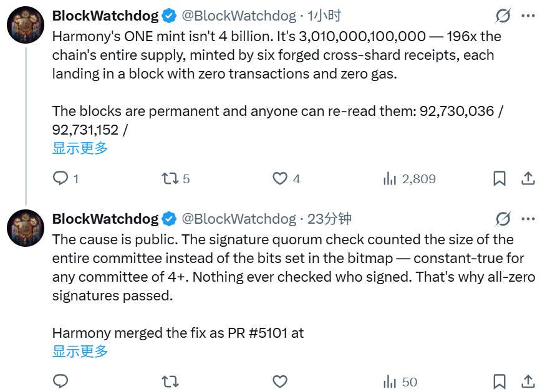Image resolution: width=550 pixels, height=392 pixels.
Task: Share the second tweet
Action: pos(528,381)
